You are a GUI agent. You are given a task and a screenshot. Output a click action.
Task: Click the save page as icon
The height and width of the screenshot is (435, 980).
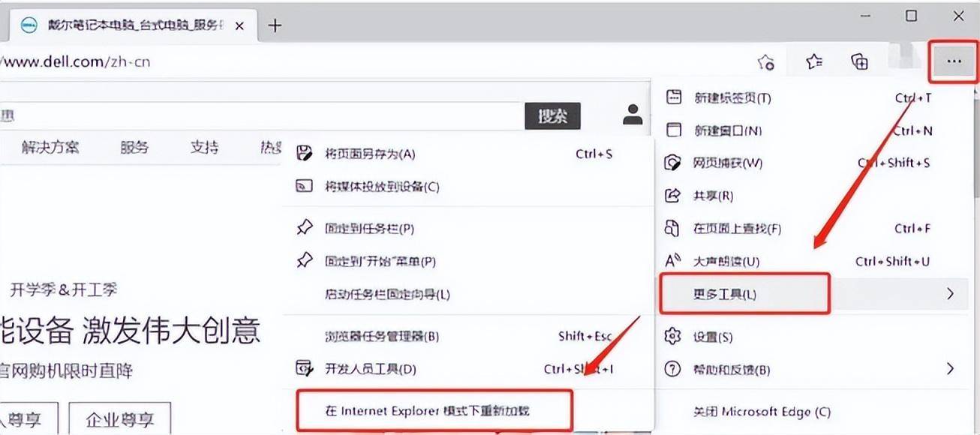304,153
